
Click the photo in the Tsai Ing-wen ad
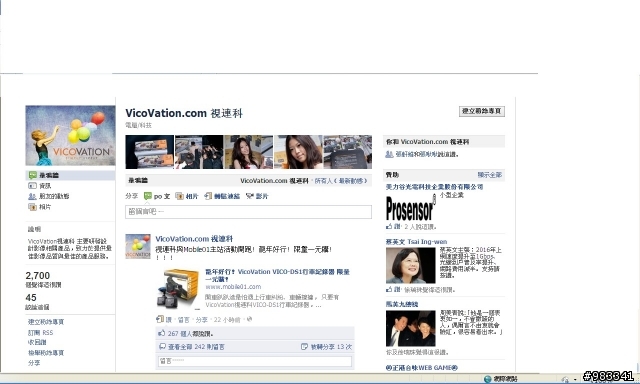coord(411,266)
